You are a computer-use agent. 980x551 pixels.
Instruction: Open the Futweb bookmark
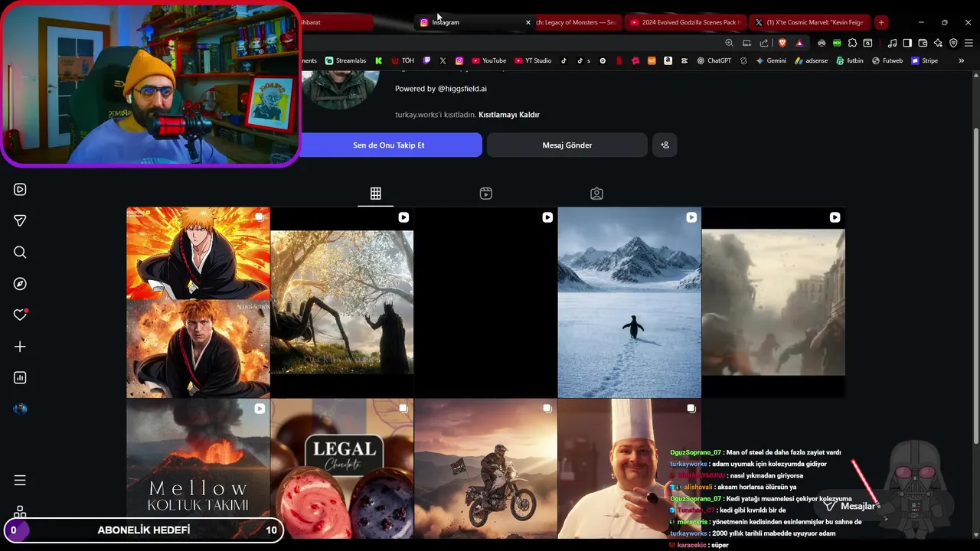[x=887, y=60]
